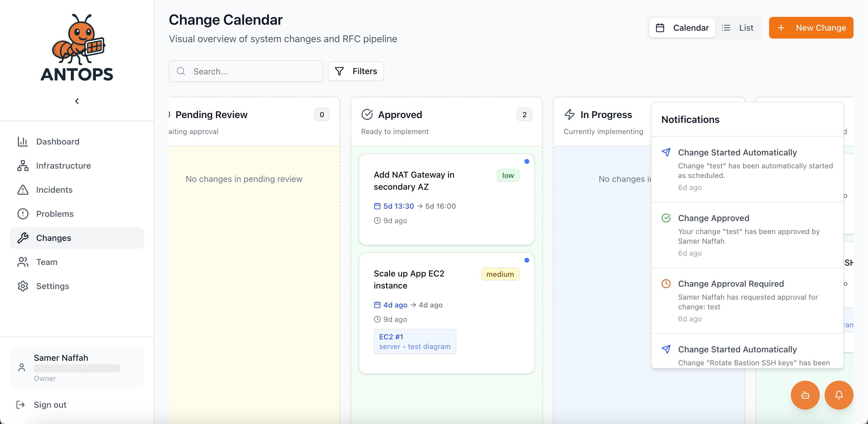Screen dimensions: 868x424
Task: Open the robot assistant floating button
Action: pos(805,395)
